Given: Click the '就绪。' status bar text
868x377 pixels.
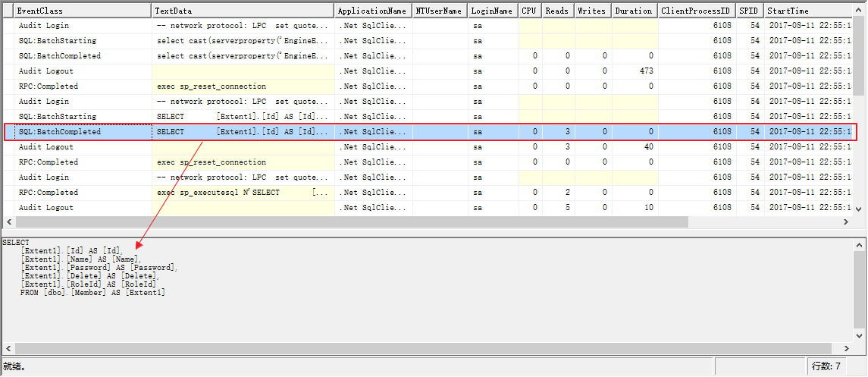Looking at the screenshot, I should tap(15, 366).
